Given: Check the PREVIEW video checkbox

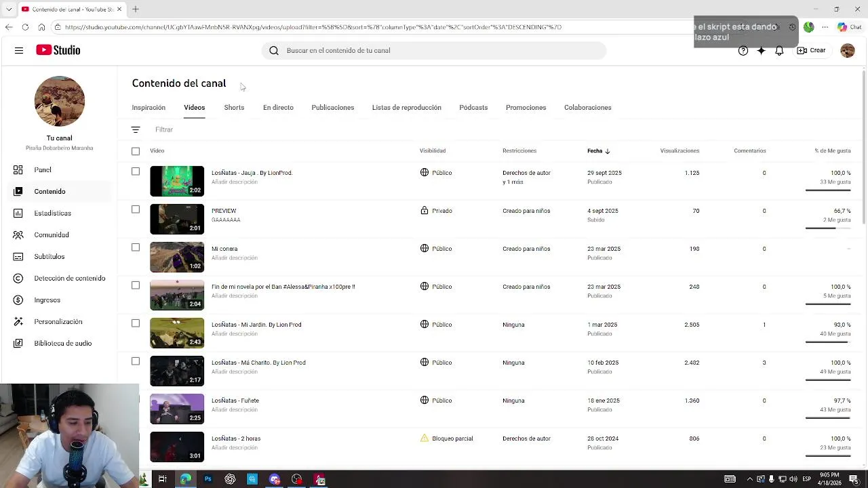Looking at the screenshot, I should pyautogui.click(x=136, y=209).
